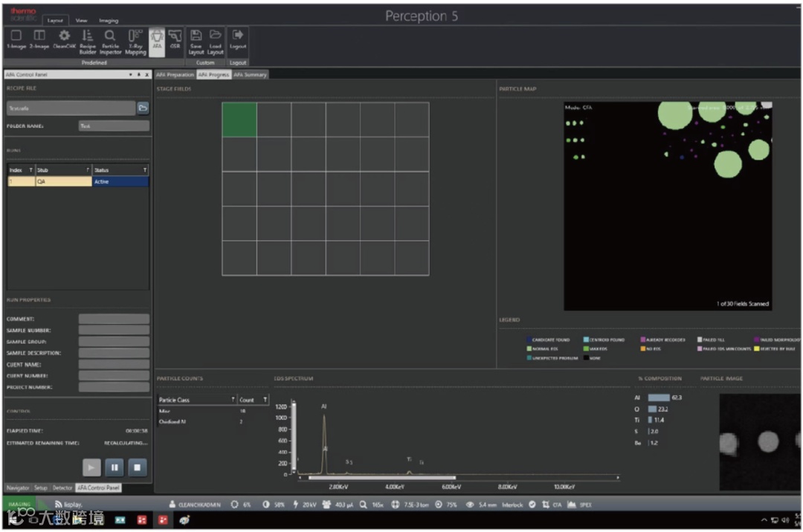Open the Recipe Builder
Image resolution: width=803 pixels, height=532 pixels.
click(87, 42)
